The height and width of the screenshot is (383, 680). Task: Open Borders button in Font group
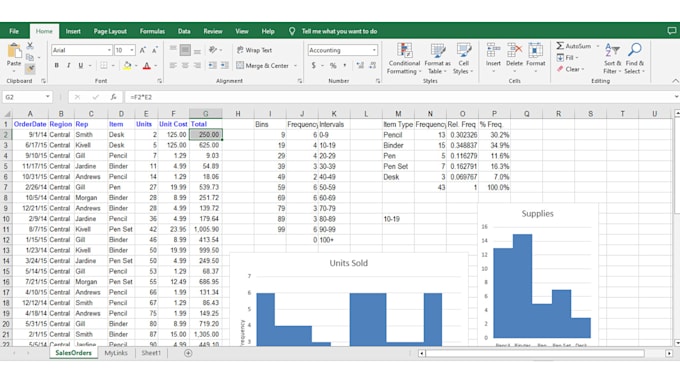(103, 65)
